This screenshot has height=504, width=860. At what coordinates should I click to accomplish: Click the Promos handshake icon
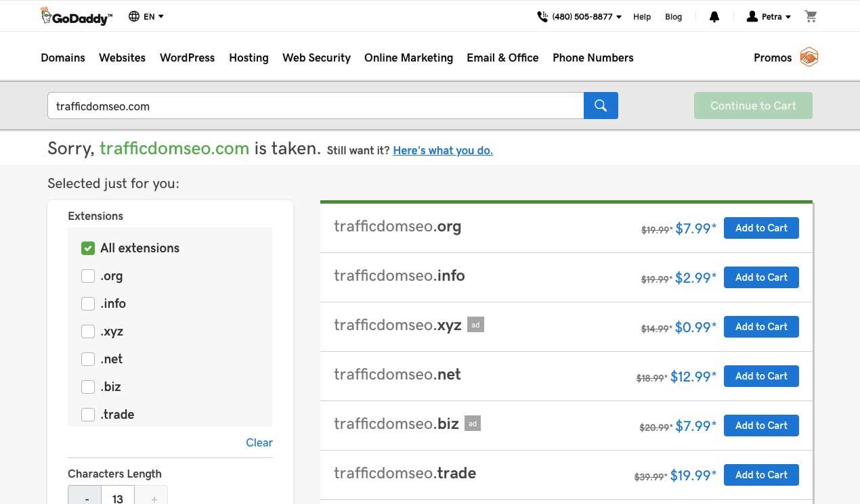[x=809, y=58]
